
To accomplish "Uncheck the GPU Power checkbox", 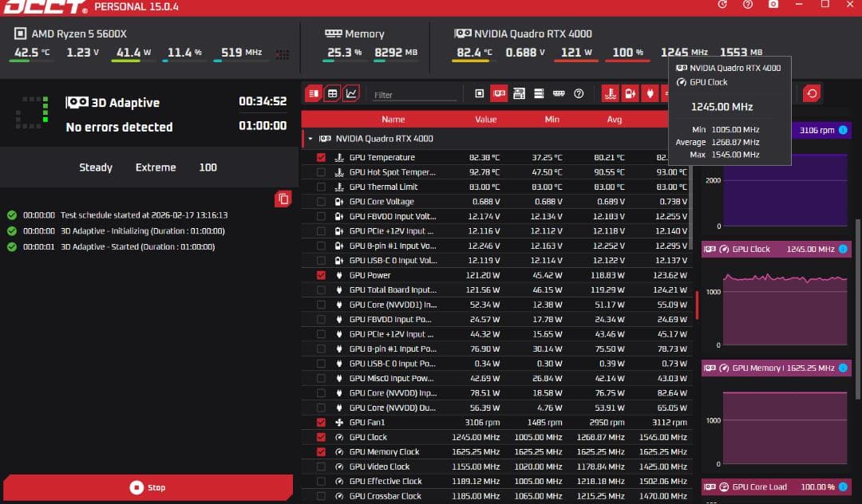I will pos(321,276).
